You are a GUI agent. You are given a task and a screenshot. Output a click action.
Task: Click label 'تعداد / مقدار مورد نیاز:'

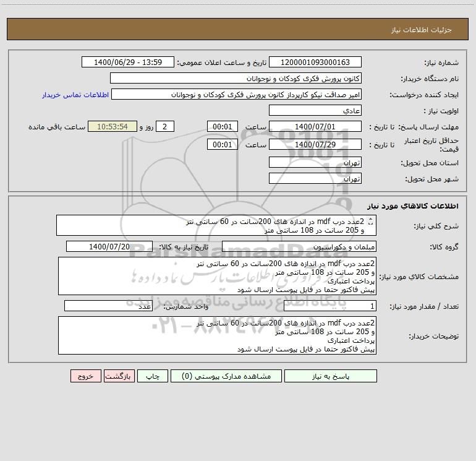pyautogui.click(x=424, y=306)
